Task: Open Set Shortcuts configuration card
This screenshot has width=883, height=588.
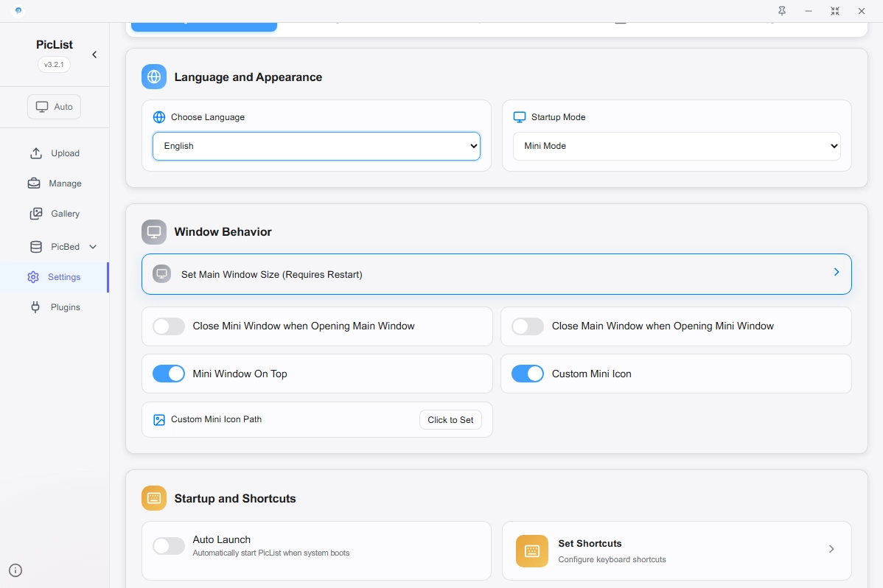Action: point(676,550)
